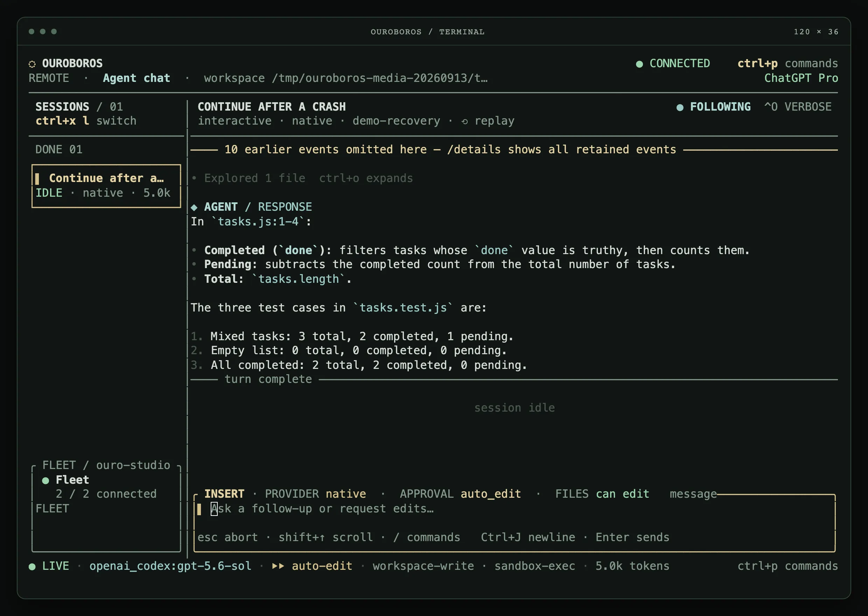868x616 pixels.
Task: Change PROVIDER native setting
Action: coord(315,494)
